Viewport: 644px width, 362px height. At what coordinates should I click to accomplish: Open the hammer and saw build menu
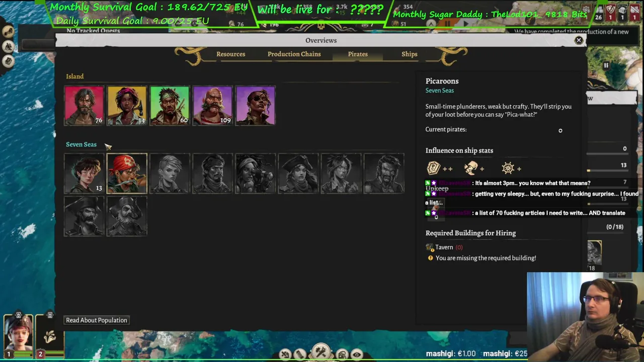[x=321, y=352]
